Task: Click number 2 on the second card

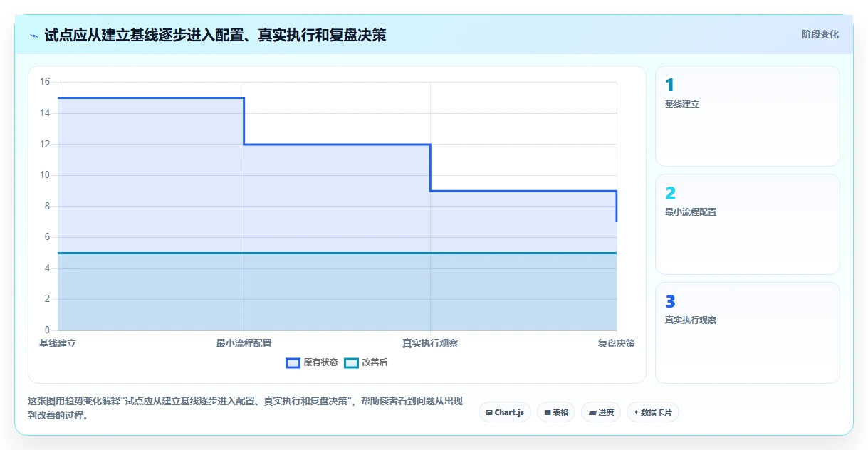Action: (670, 194)
